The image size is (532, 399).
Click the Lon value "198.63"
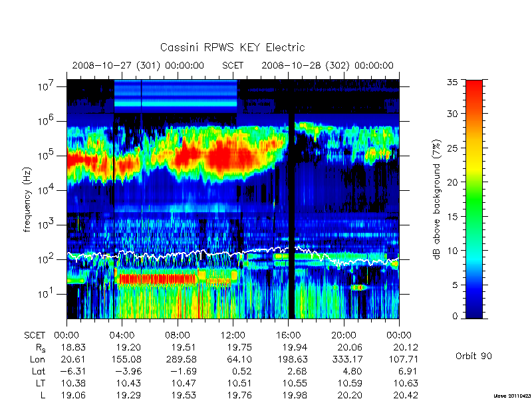point(291,359)
